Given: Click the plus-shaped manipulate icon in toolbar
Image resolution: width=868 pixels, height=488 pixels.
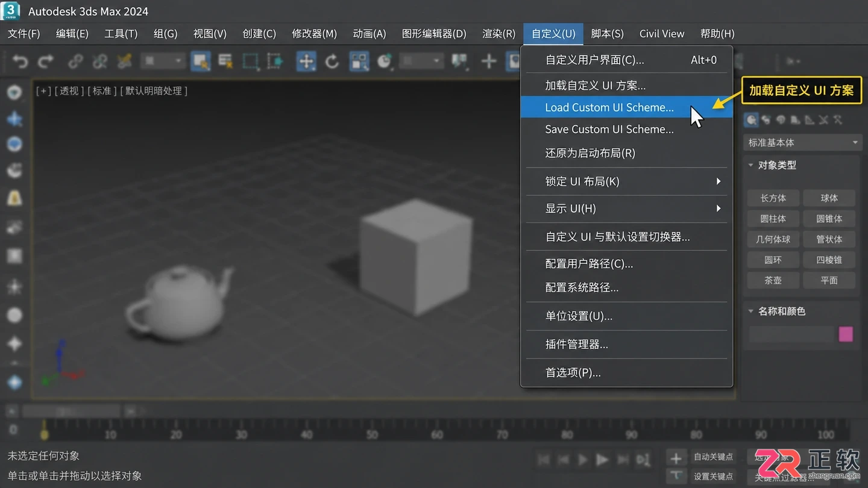Looking at the screenshot, I should tap(489, 61).
